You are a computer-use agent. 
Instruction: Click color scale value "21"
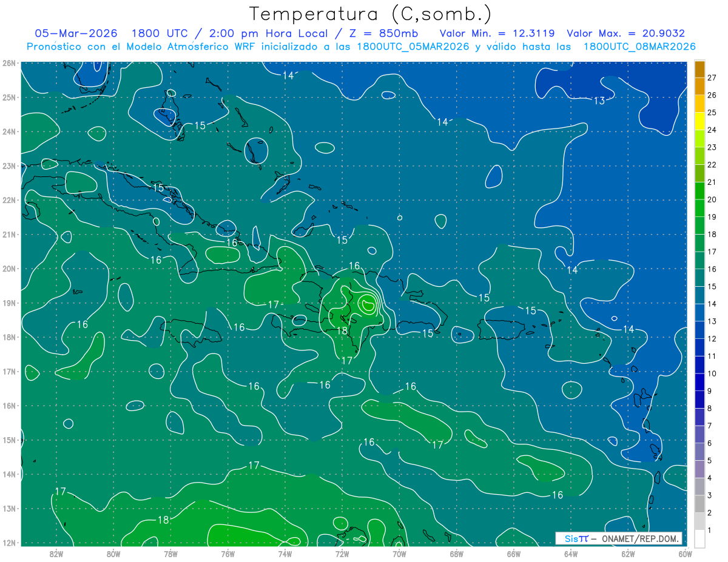[x=712, y=182]
